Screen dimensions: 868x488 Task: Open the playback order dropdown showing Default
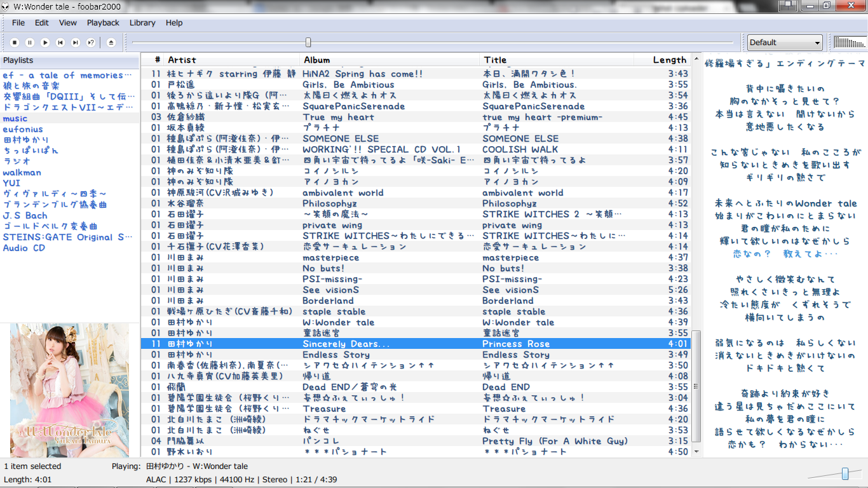click(x=785, y=43)
